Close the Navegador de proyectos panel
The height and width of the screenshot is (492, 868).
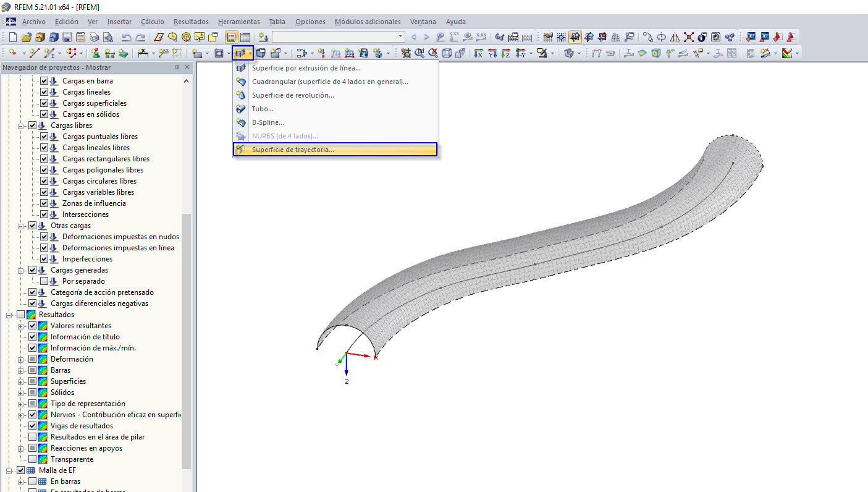point(187,67)
